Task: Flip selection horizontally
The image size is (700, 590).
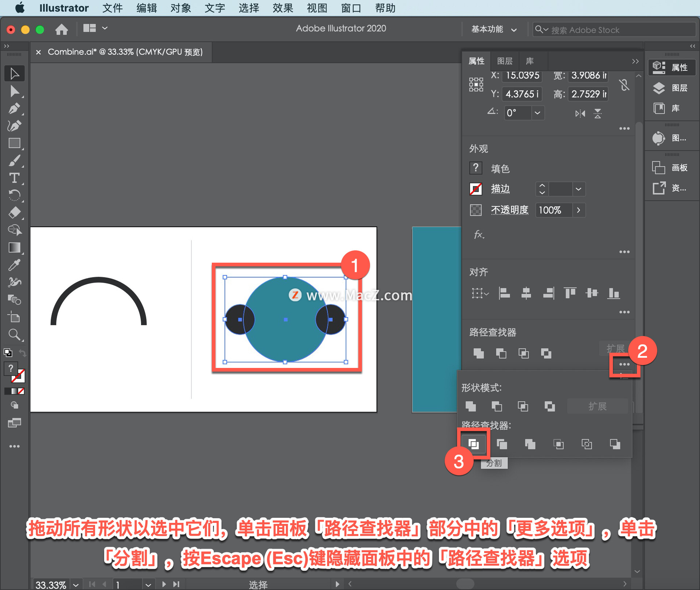Action: (x=580, y=113)
